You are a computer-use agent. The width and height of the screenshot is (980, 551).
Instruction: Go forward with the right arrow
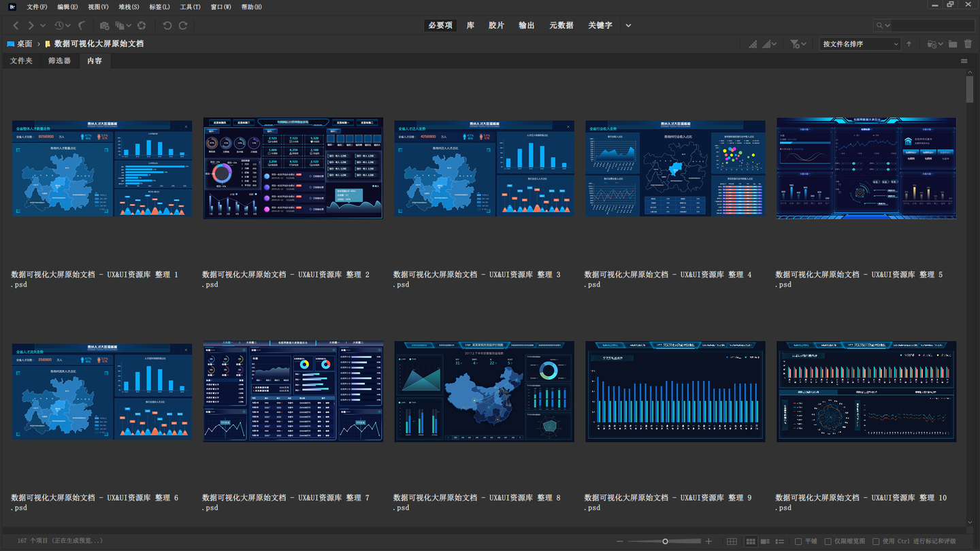pyautogui.click(x=31, y=26)
